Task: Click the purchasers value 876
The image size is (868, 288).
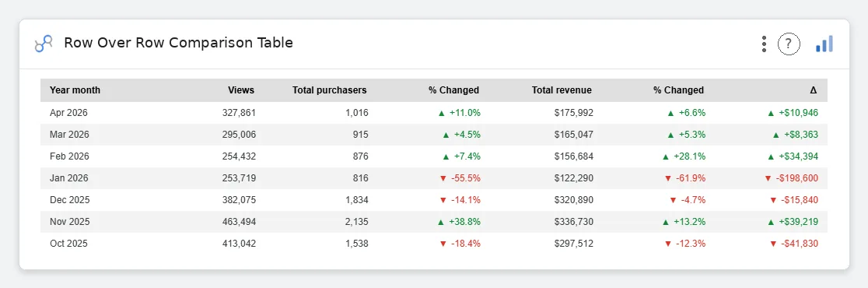Action: 360,156
